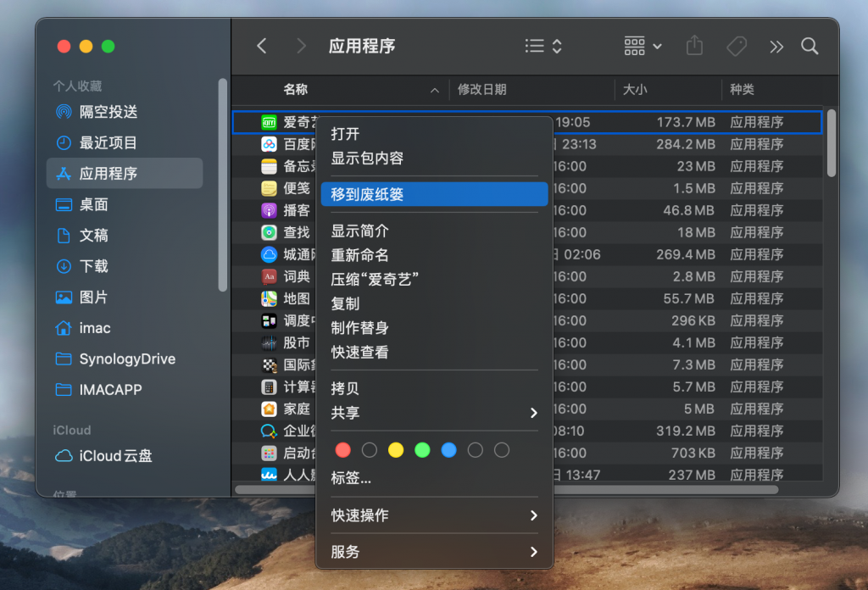
Task: Choose 标签... in the context menu
Action: pos(434,477)
